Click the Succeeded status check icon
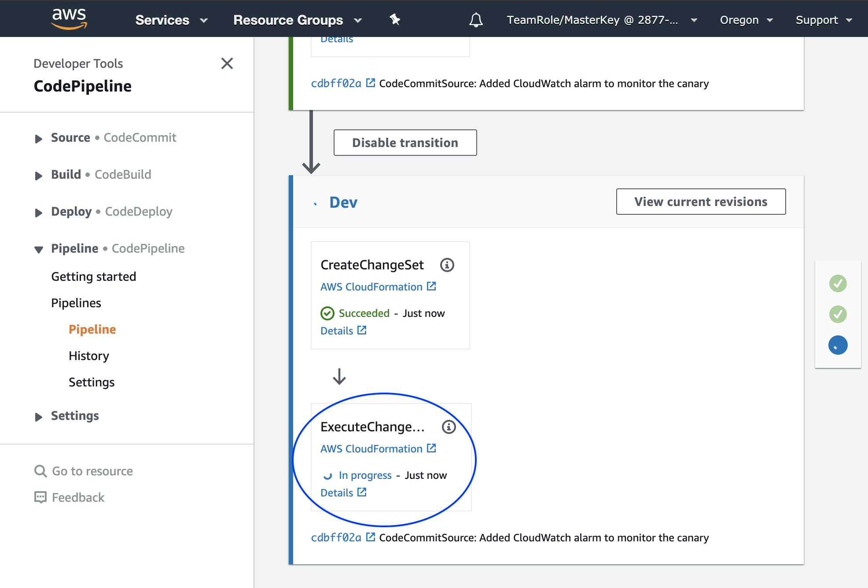Screen dimensions: 868x588 tap(327, 313)
